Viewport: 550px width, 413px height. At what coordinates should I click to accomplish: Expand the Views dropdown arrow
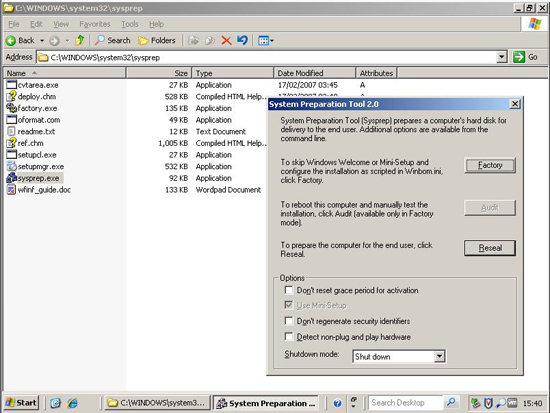click(272, 41)
